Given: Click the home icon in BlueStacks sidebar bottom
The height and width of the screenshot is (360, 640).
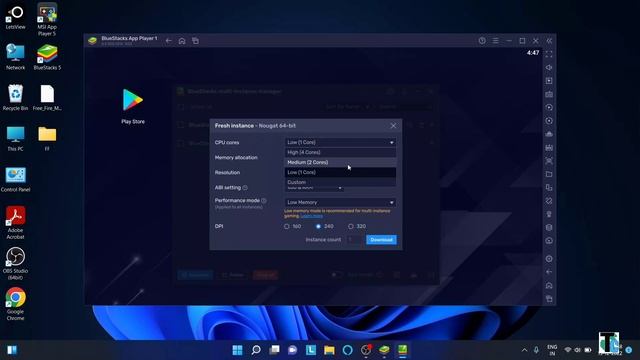Looking at the screenshot, I should tap(549, 285).
